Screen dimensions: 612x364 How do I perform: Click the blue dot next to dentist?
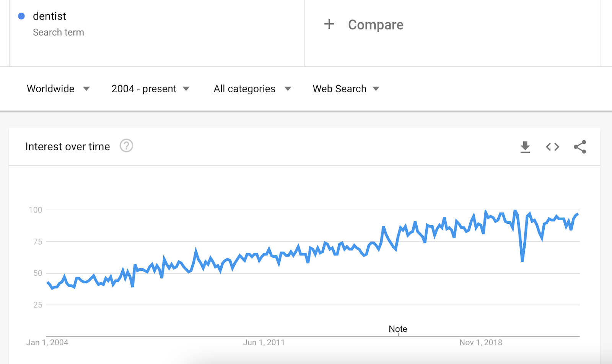click(21, 16)
